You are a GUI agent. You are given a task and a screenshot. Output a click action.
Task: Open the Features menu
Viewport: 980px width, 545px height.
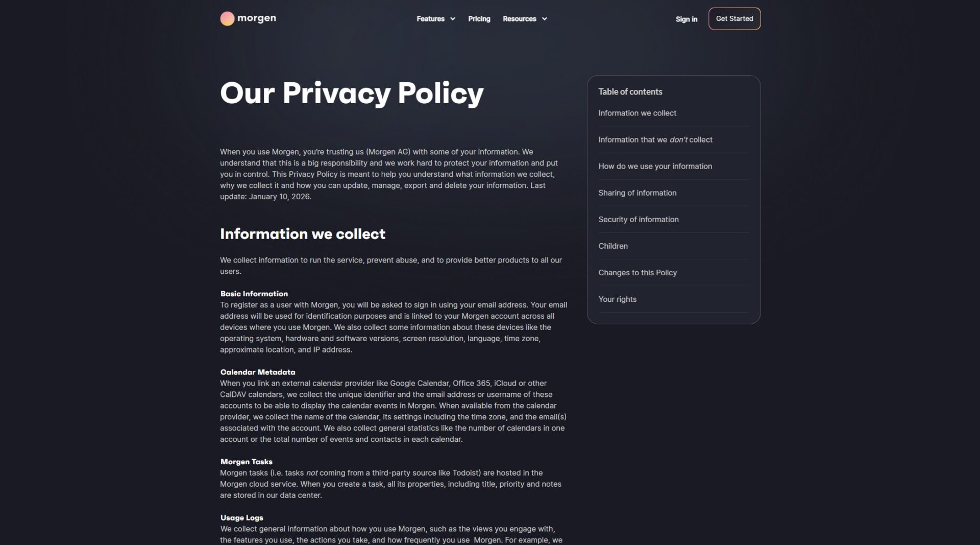pyautogui.click(x=430, y=19)
